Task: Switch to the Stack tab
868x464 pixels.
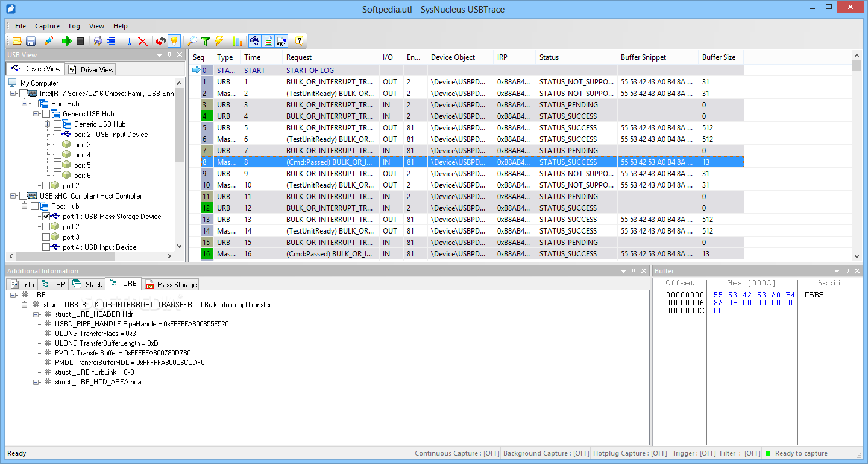Action: point(87,284)
